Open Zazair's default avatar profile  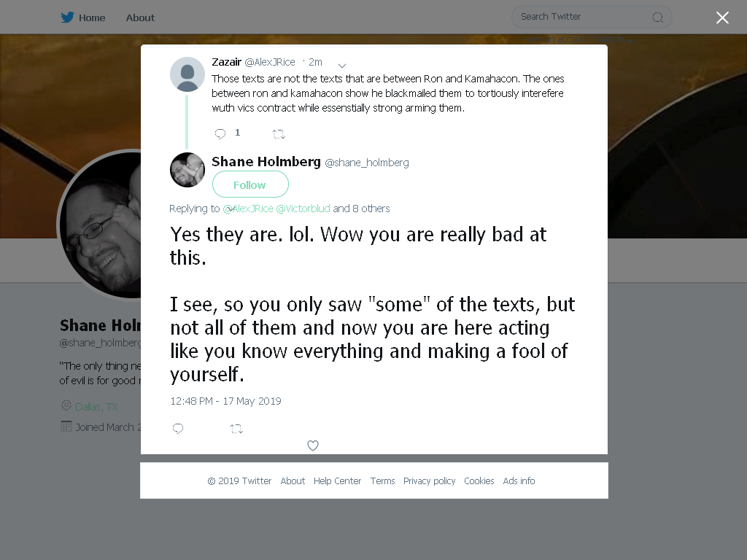187,74
